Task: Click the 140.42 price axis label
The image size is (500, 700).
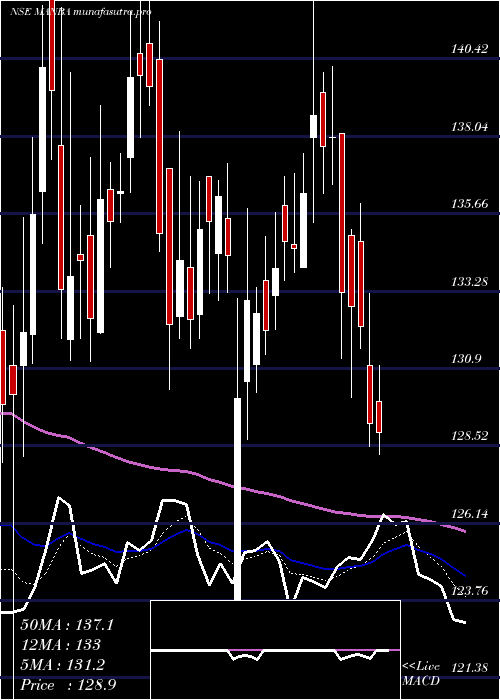Action: [469, 49]
